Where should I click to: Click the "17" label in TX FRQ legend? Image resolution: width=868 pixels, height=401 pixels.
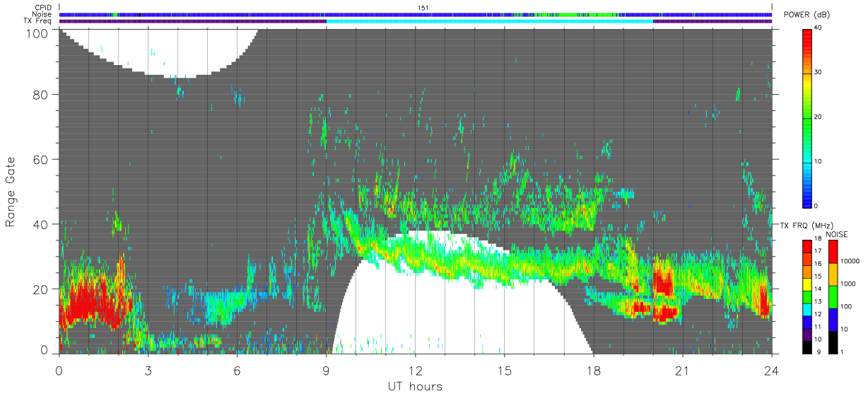click(x=818, y=251)
